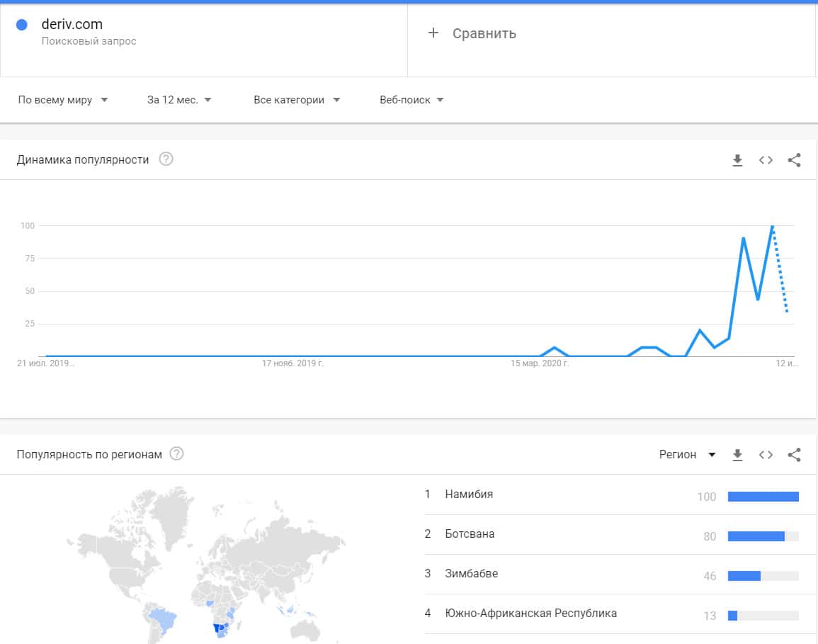Download the popularity by region data
Image resolution: width=818 pixels, height=644 pixels.
pyautogui.click(x=737, y=455)
